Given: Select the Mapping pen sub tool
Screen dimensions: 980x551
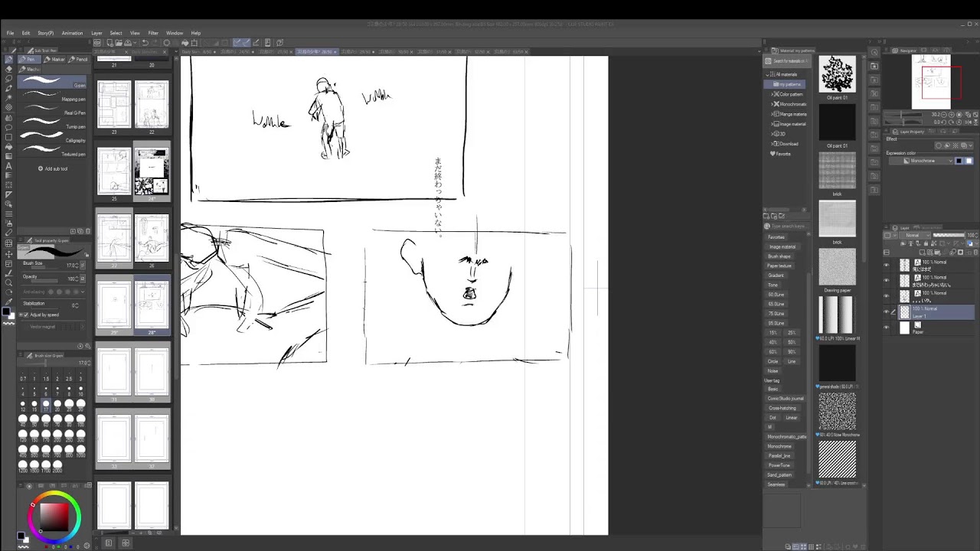Looking at the screenshot, I should point(51,95).
